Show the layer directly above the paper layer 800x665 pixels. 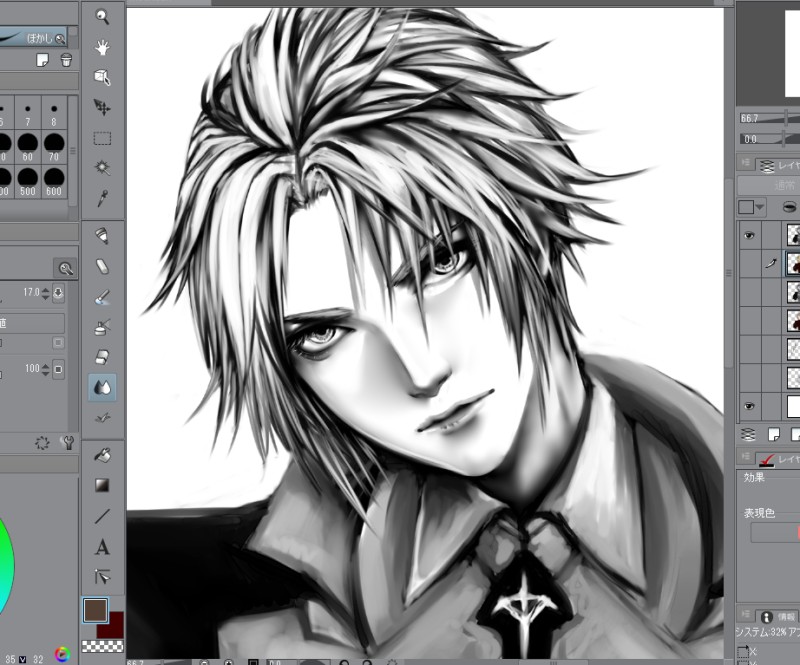[x=749, y=378]
